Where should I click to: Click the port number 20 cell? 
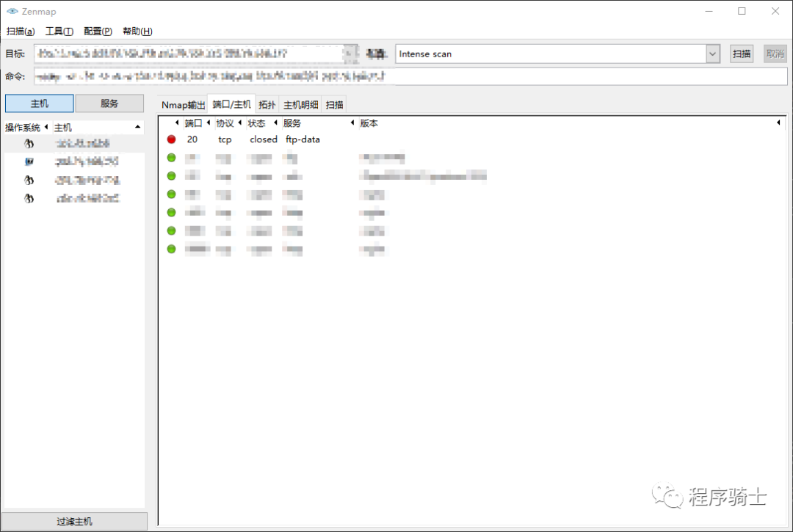pyautogui.click(x=192, y=139)
